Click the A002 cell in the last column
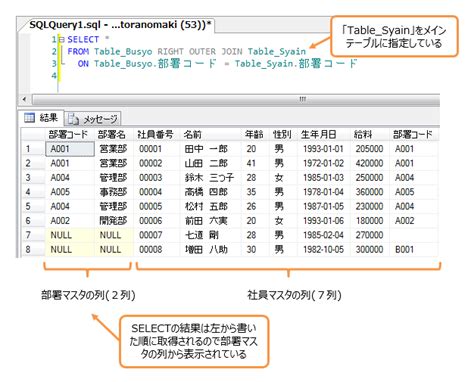This screenshot has height=382, width=474. pyautogui.click(x=414, y=221)
